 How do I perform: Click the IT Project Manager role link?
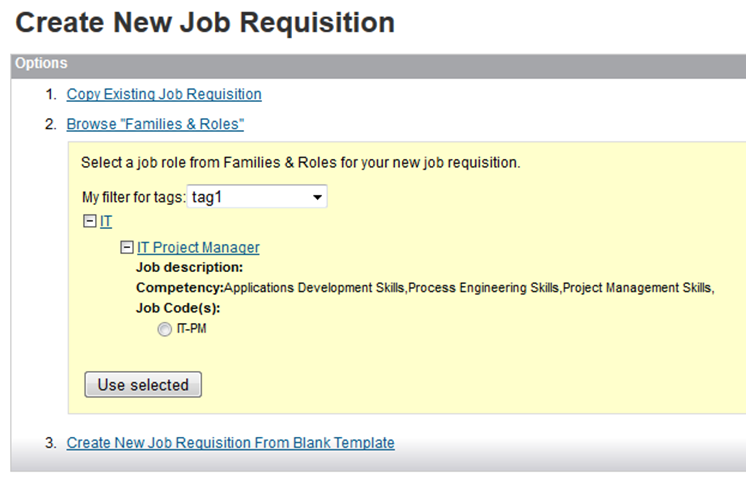click(198, 247)
